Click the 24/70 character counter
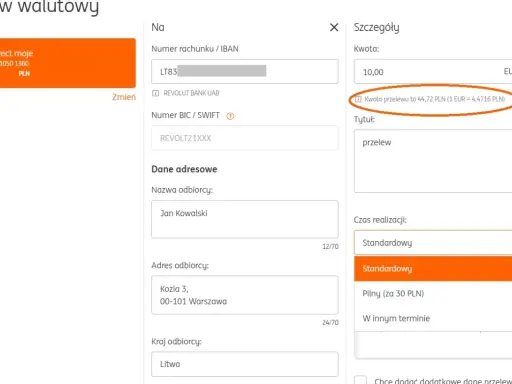This screenshot has width=512, height=384. point(330,322)
